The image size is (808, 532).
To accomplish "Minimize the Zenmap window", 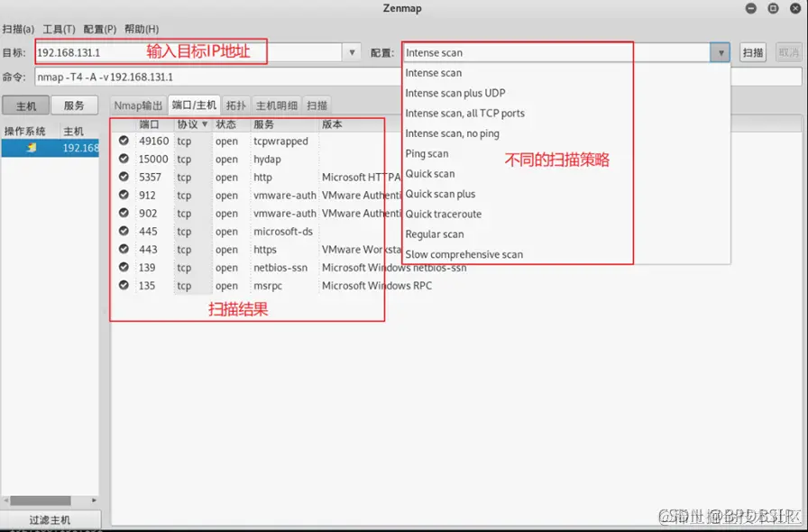I will pos(751,8).
